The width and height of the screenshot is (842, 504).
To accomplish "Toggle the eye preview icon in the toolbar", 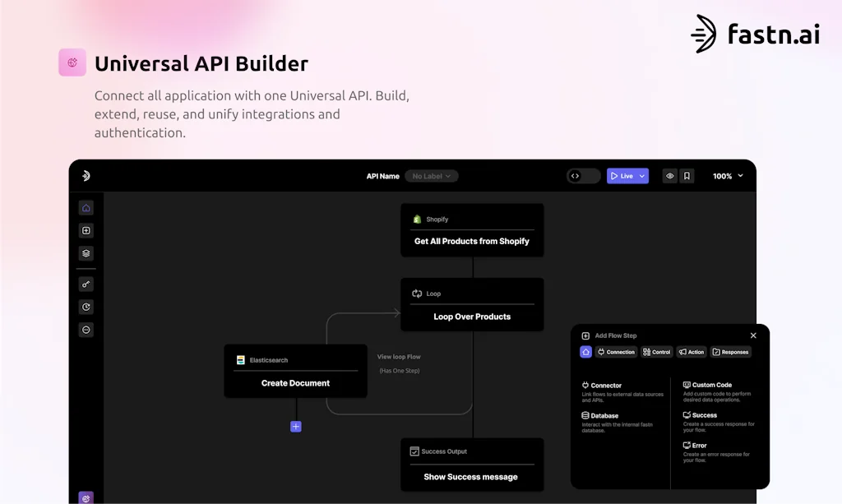I will (669, 175).
